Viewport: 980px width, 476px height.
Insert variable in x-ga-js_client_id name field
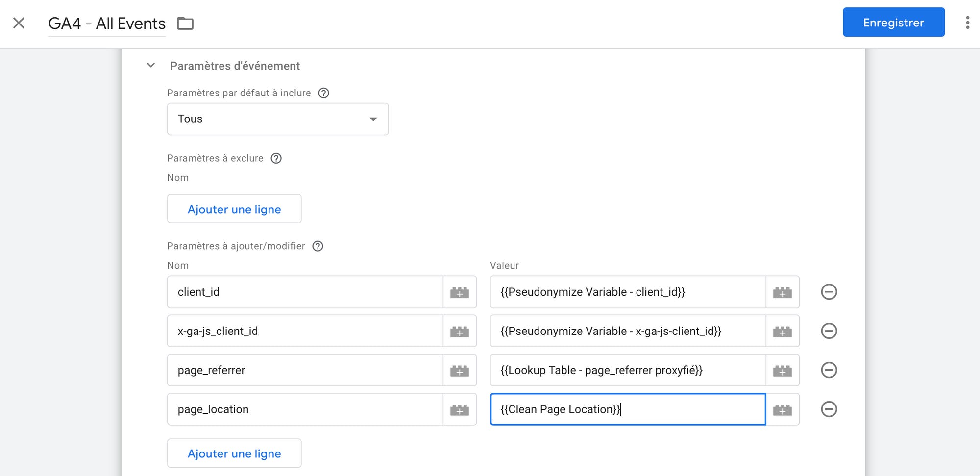460,332
